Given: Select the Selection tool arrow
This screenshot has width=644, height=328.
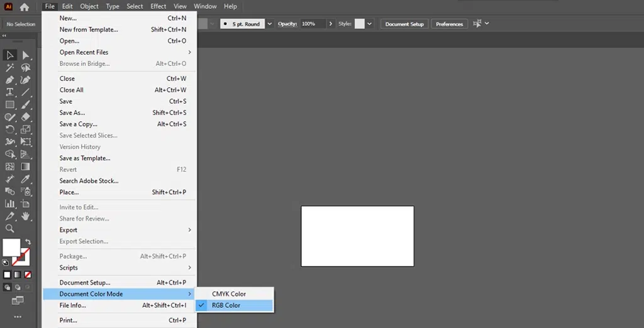Looking at the screenshot, I should pyautogui.click(x=10, y=56).
